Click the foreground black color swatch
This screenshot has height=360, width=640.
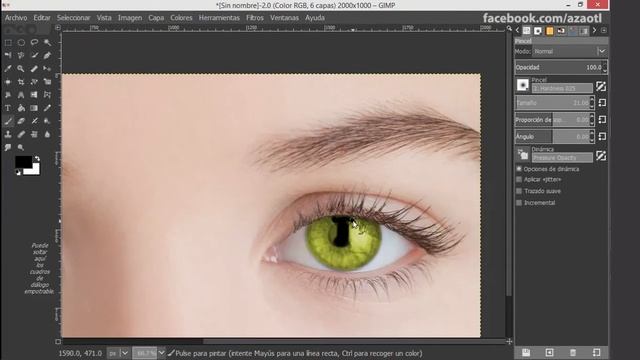pos(23,162)
